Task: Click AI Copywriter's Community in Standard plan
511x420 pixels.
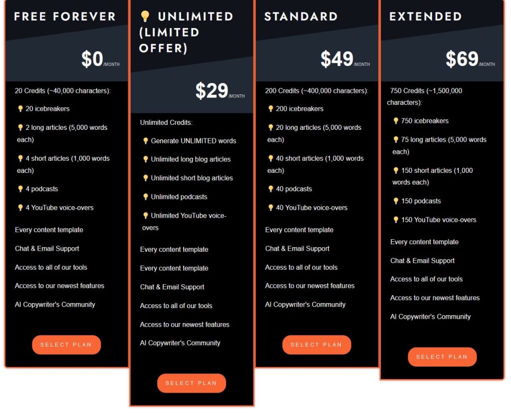Action: click(x=305, y=305)
